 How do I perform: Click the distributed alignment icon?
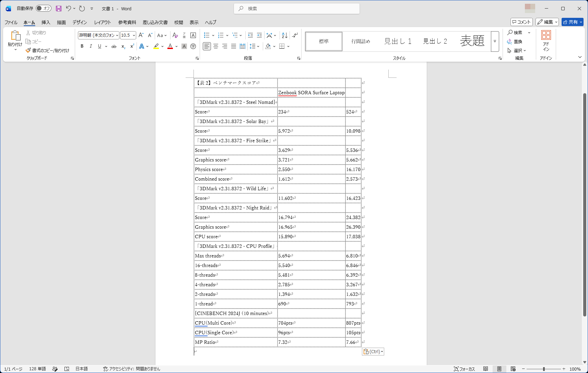pyautogui.click(x=243, y=46)
